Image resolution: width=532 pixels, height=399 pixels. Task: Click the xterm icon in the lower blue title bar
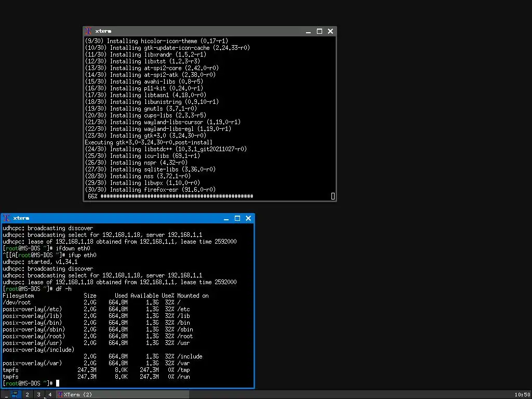[6, 218]
